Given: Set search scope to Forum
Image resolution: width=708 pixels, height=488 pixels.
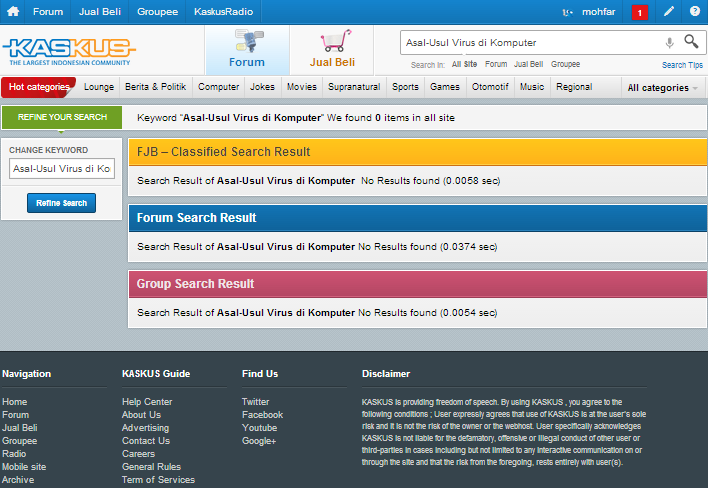Looking at the screenshot, I should click(496, 64).
